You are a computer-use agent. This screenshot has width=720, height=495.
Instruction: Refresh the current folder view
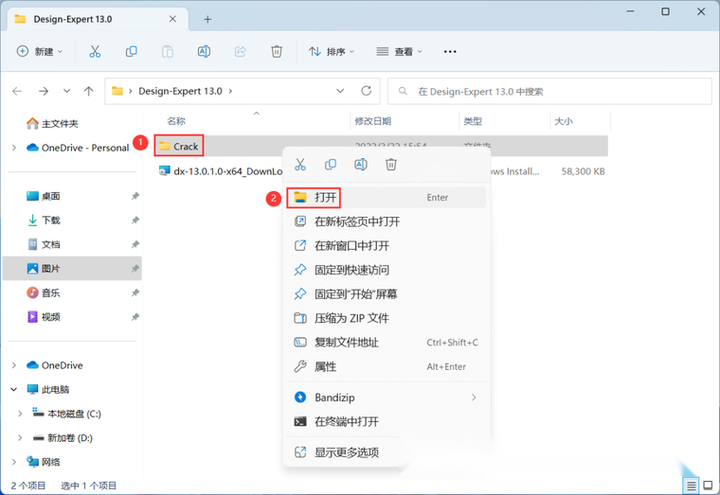click(366, 91)
